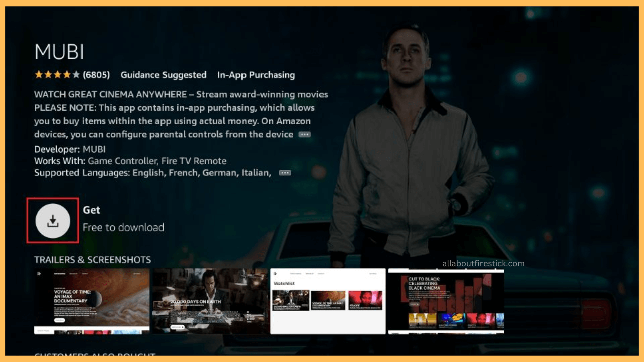Click the Free to download label
Viewport: 644px width, 362px height.
[x=123, y=227]
